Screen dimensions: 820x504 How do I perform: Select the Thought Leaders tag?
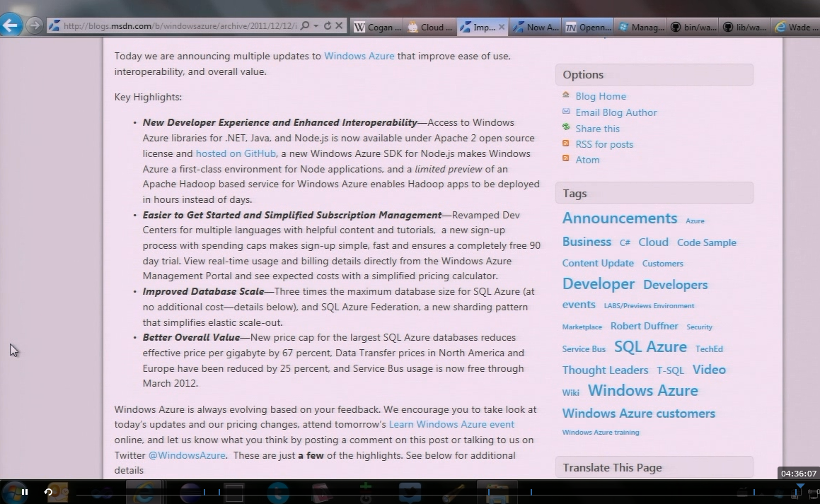coord(605,370)
